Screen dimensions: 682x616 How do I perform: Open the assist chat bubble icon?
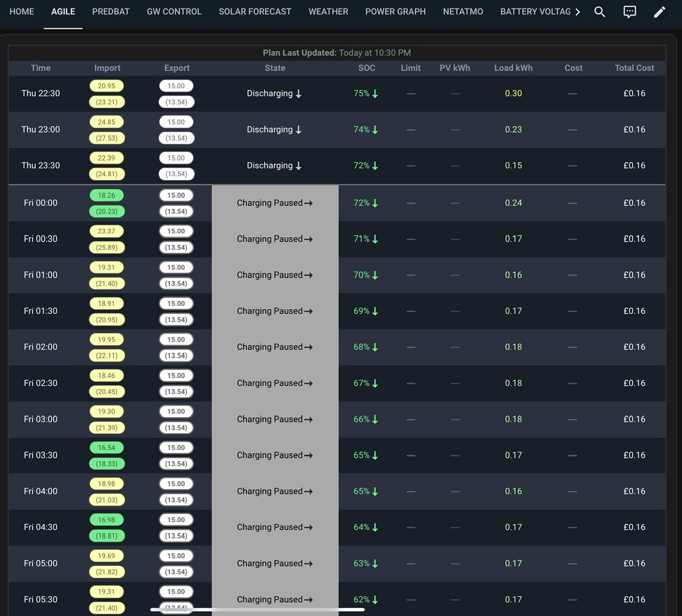[630, 12]
